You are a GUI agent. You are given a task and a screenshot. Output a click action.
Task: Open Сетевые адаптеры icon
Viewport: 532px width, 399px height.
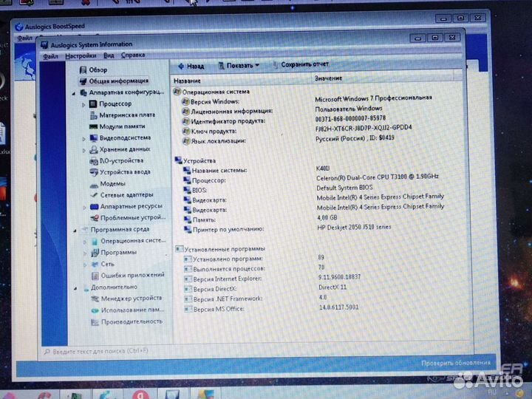click(95, 195)
